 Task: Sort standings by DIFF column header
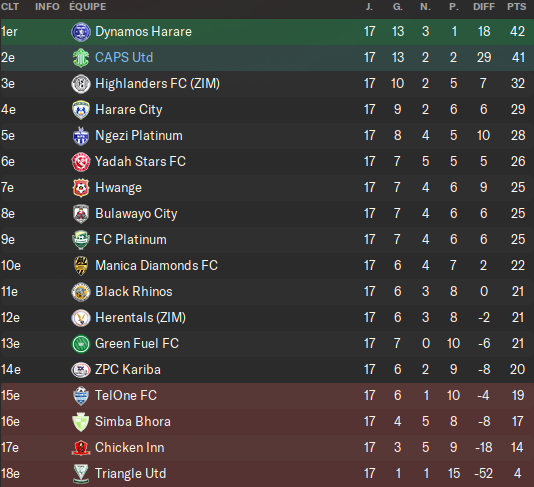click(484, 6)
